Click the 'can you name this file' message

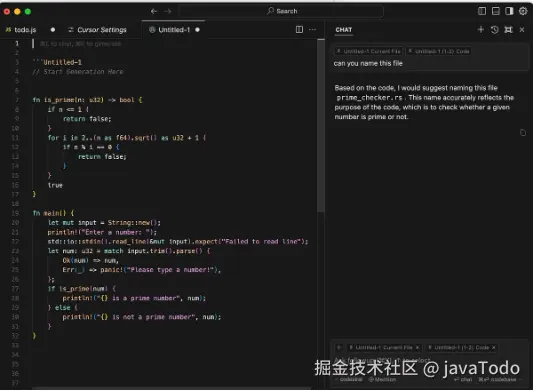point(368,64)
